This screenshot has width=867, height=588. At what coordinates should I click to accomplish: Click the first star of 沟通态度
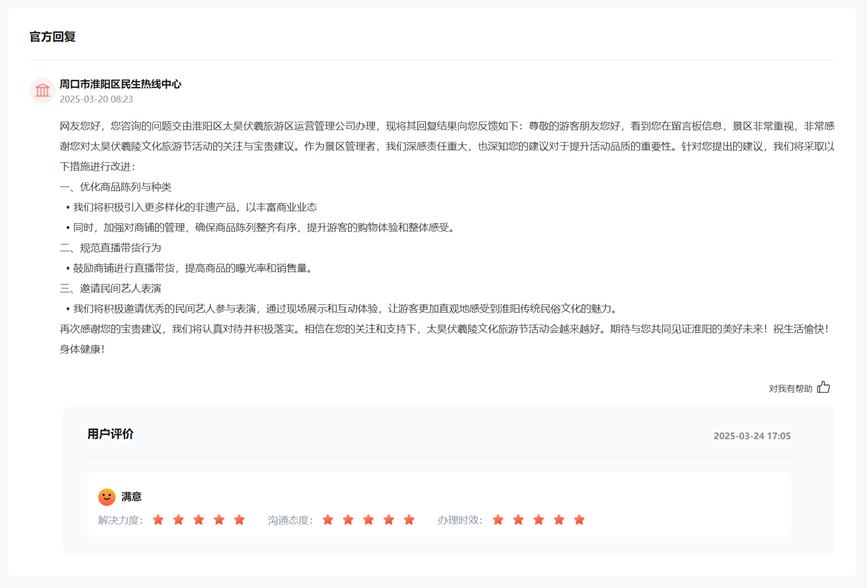click(328, 520)
